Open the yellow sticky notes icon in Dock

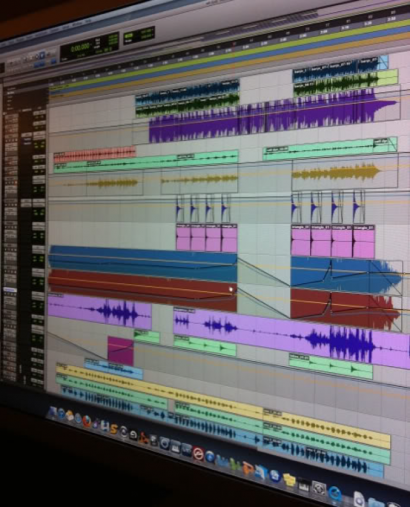pyautogui.click(x=289, y=481)
